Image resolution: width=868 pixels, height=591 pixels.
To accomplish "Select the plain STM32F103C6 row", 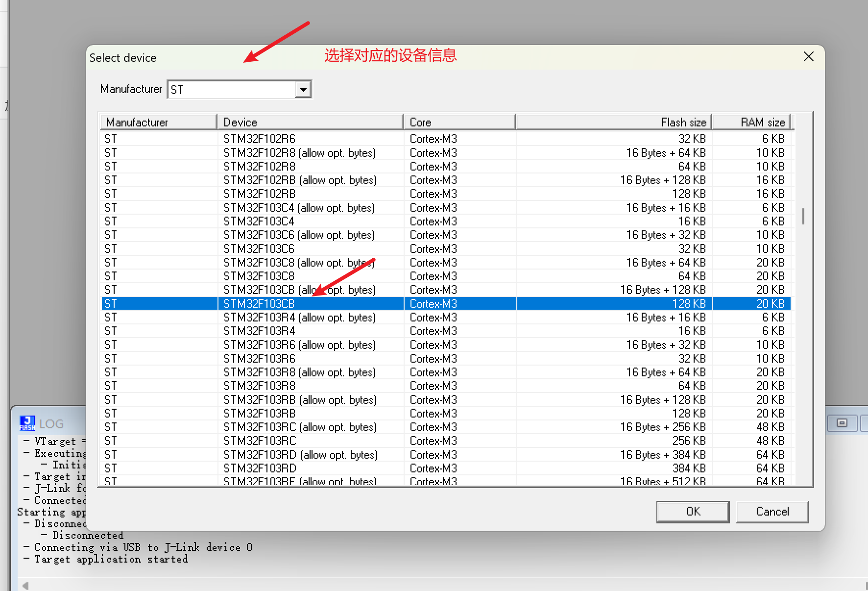I will [x=446, y=249].
